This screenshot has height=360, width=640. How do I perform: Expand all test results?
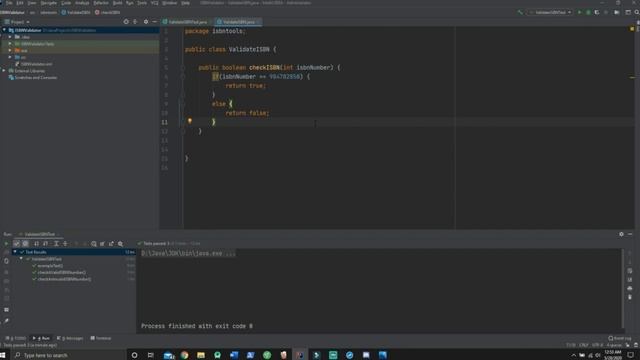coord(56,244)
